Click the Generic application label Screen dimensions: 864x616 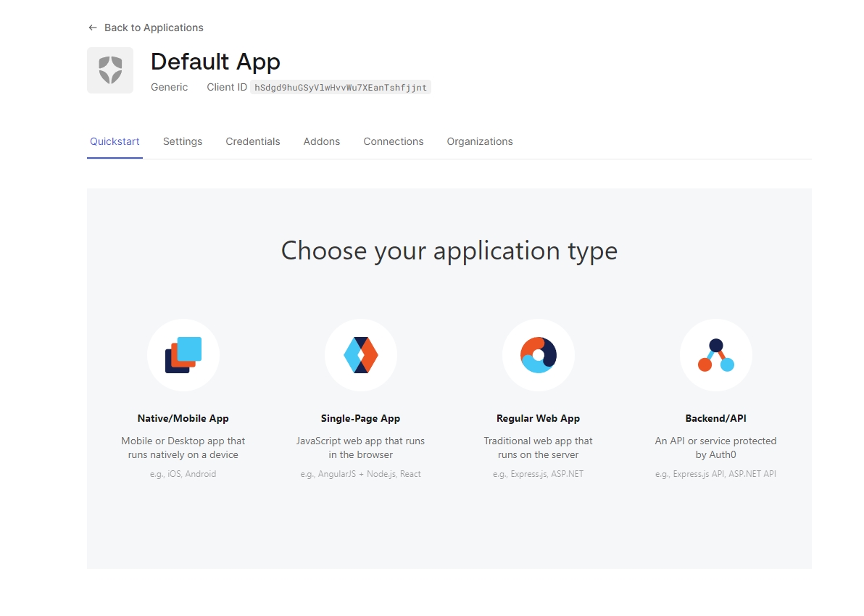(x=169, y=87)
